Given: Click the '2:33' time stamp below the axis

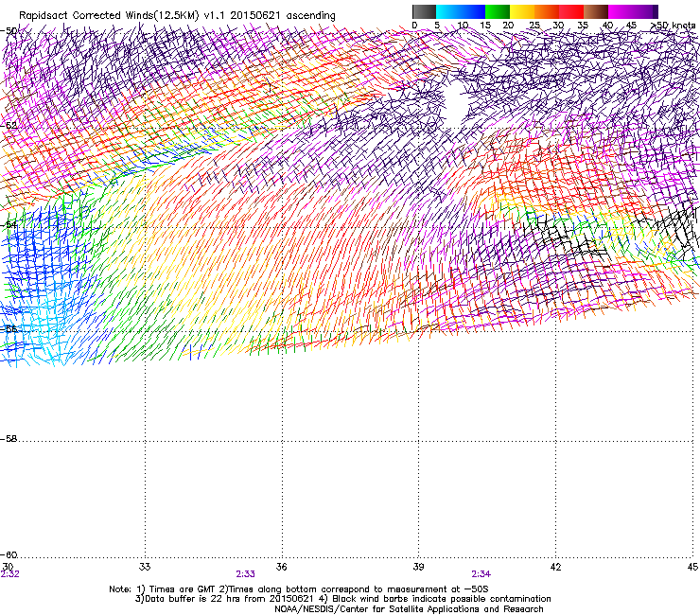Looking at the screenshot, I should click(245, 574).
